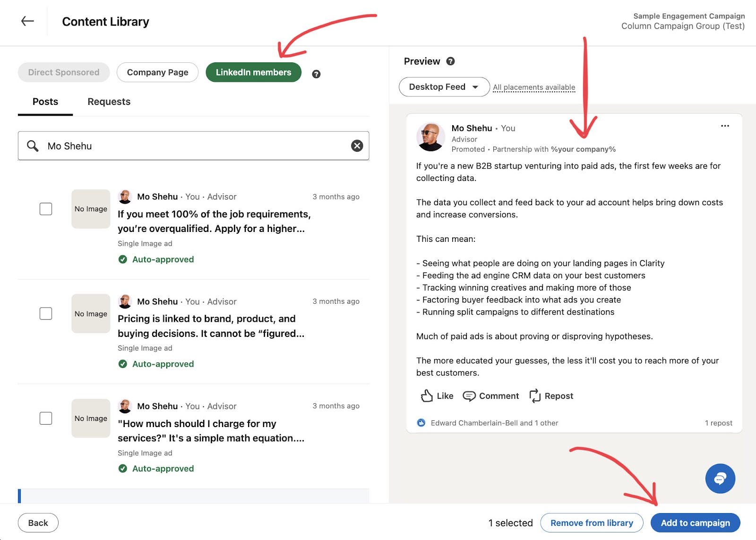Viewport: 756px width, 540px height.
Task: Select the Pricing is linked post checkbox
Action: [46, 314]
